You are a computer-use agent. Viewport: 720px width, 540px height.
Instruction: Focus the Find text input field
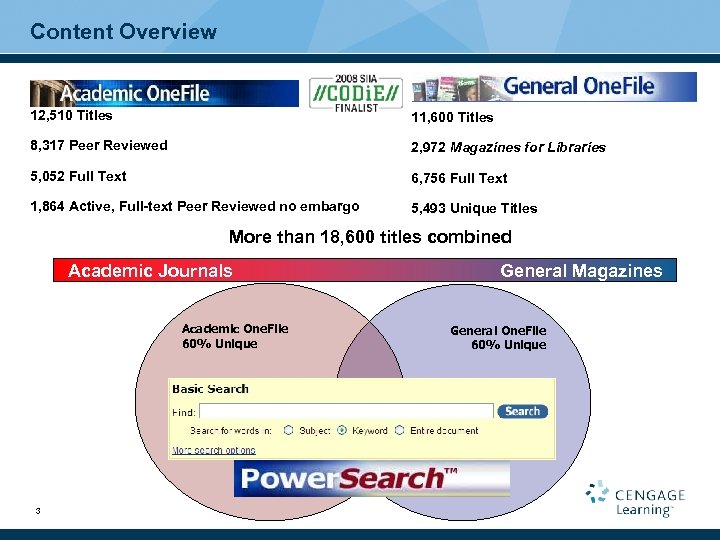347,412
